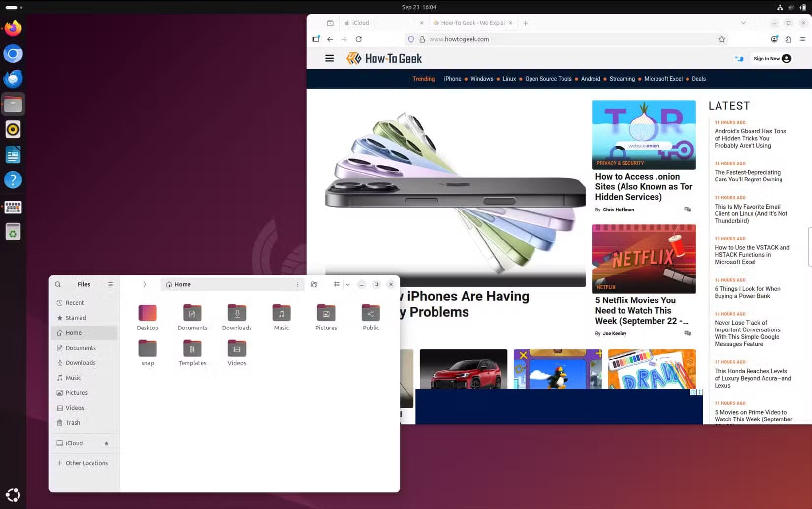The image size is (812, 509).
Task: Open Other Locations in Files sidebar
Action: pyautogui.click(x=84, y=463)
